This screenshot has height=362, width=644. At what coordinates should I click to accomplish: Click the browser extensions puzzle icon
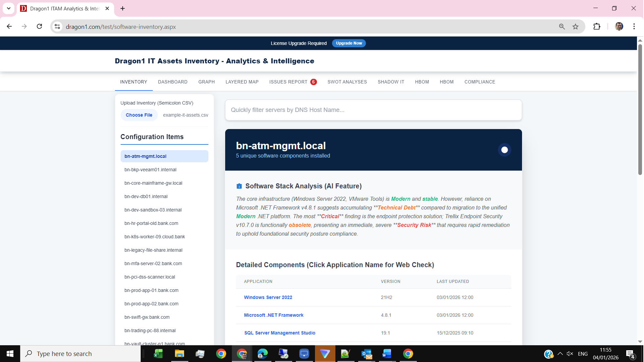pyautogui.click(x=597, y=26)
